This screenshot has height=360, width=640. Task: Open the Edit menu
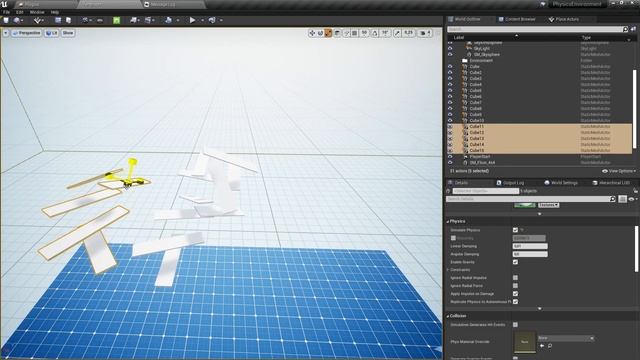[19, 12]
